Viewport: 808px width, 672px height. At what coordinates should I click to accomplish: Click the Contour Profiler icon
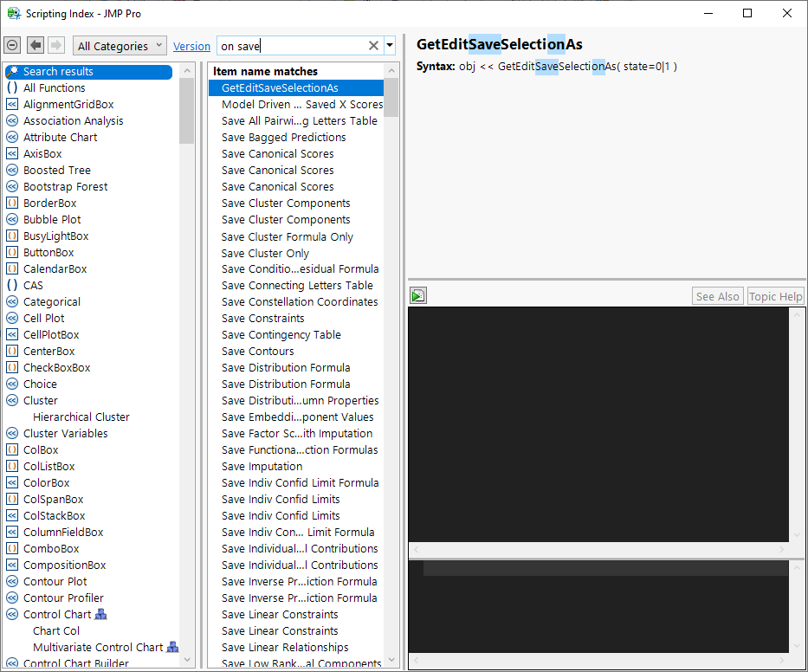12,598
